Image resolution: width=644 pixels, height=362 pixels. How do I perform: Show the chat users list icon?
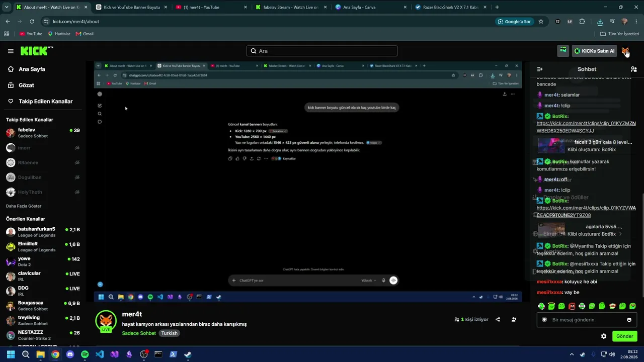pyautogui.click(x=633, y=69)
